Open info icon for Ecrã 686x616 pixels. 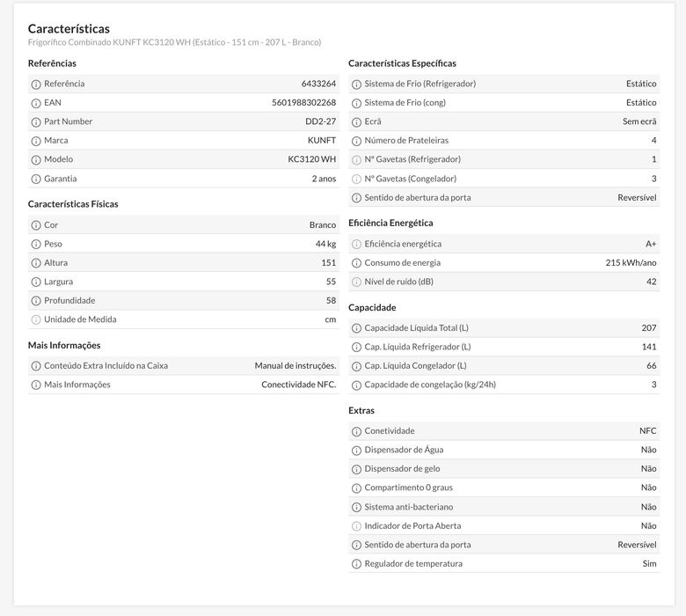[x=356, y=122]
